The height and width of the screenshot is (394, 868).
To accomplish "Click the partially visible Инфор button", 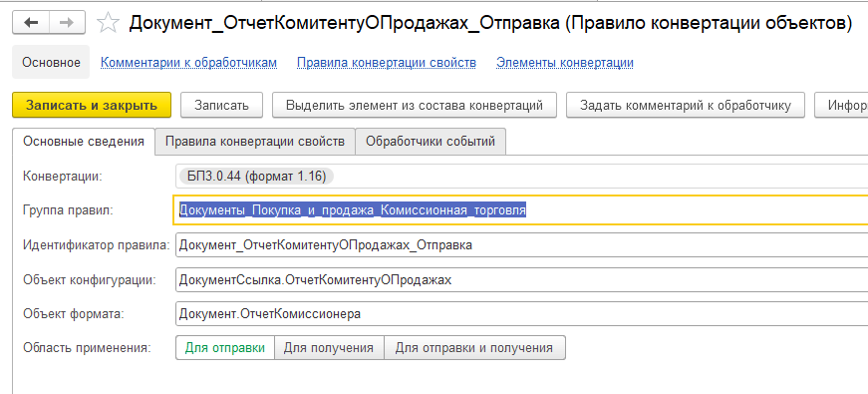I will (841, 106).
